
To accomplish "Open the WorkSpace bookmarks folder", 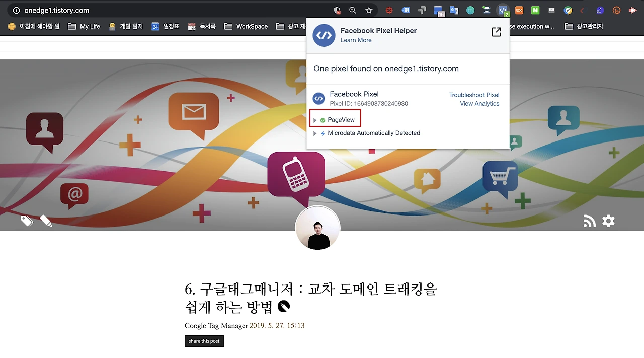I will pos(246,26).
